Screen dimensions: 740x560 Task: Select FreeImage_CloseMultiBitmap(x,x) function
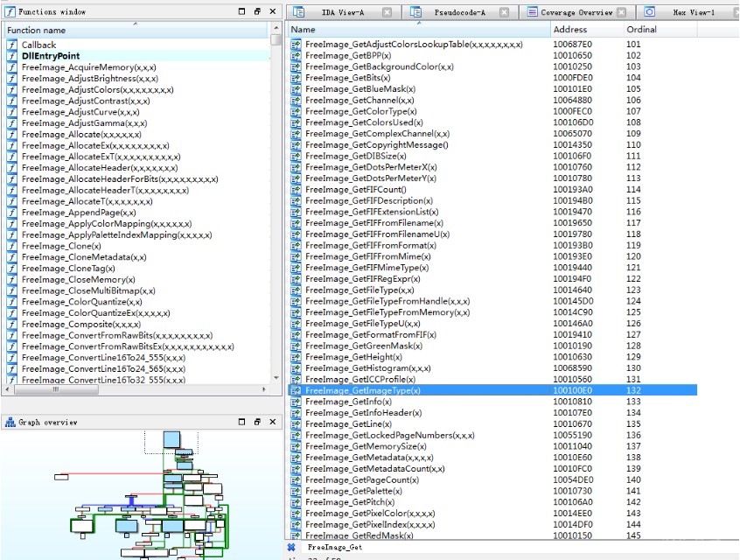(88, 290)
